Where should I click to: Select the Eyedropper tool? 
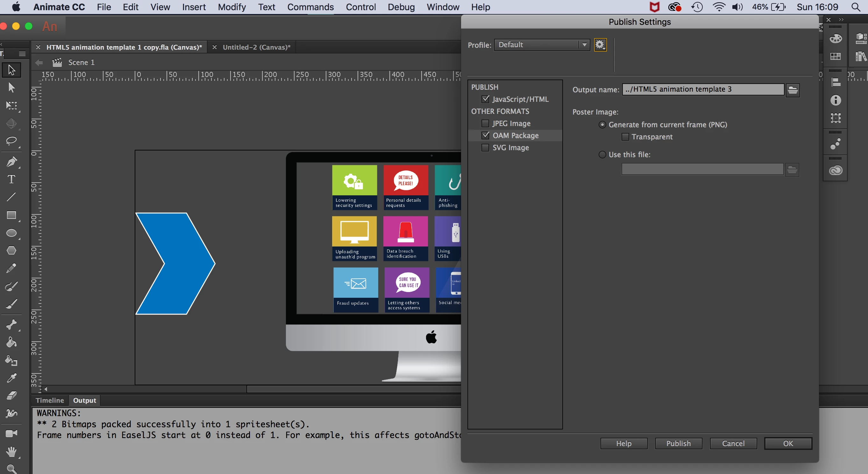(11, 378)
